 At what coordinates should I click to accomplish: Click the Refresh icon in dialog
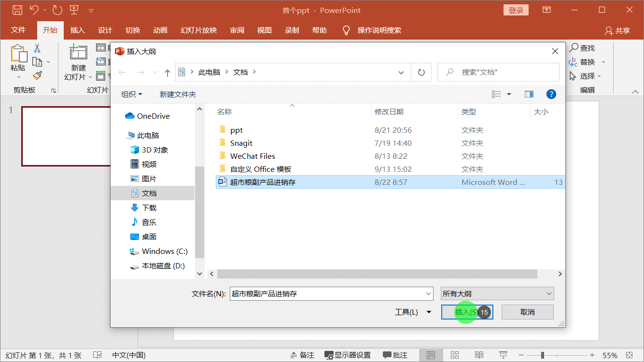coord(421,72)
